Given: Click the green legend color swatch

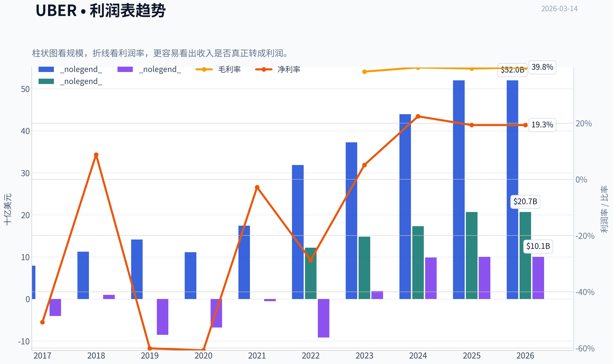Looking at the screenshot, I should [x=46, y=81].
